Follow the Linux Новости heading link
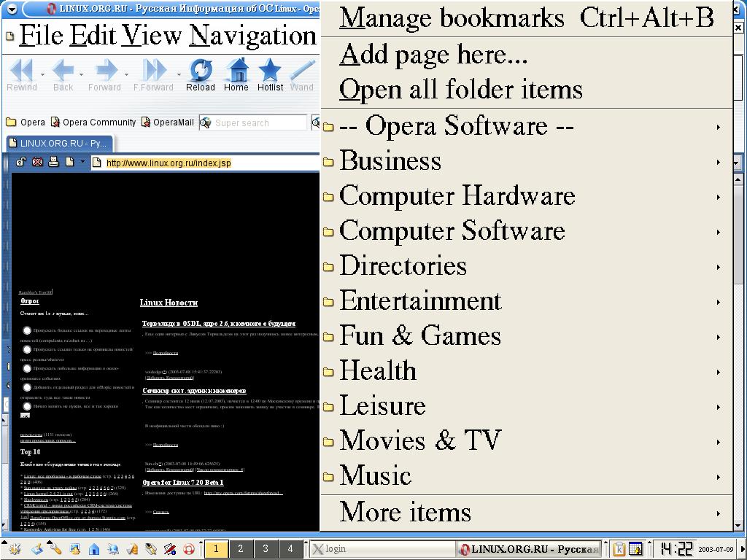 [x=169, y=303]
